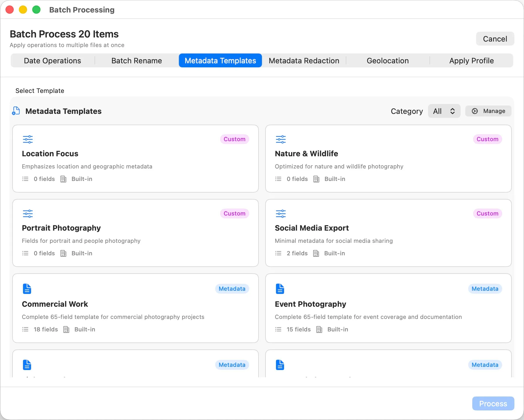Viewport: 524px width, 420px height.
Task: Click the gear icon inside the Manage button
Action: point(475,111)
